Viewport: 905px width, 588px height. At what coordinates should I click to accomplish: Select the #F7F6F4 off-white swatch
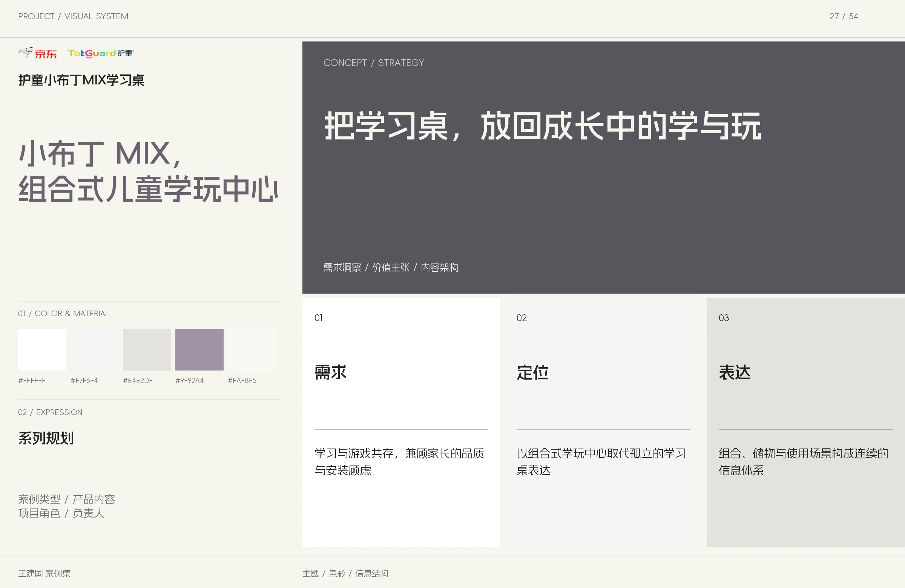(x=95, y=349)
